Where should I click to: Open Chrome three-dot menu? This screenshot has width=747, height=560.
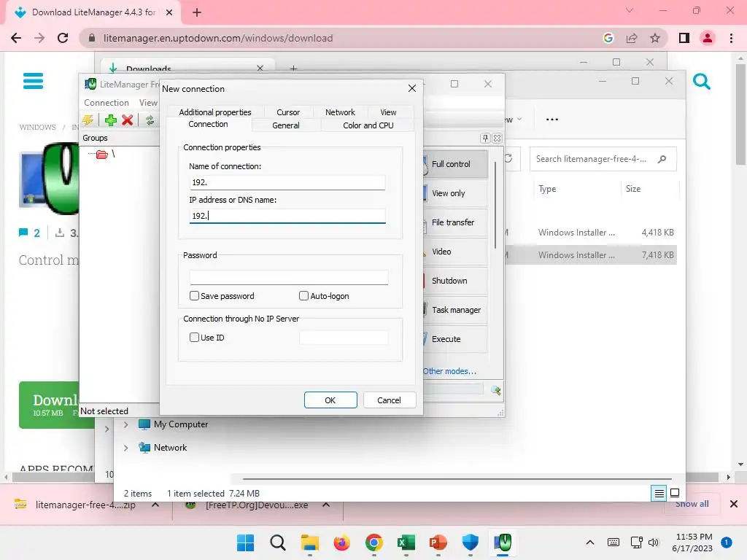point(731,38)
